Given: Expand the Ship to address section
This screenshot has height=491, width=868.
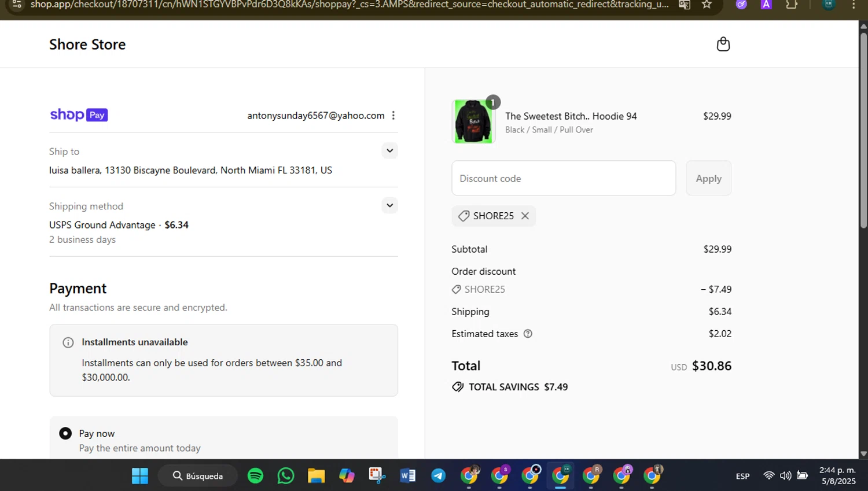Looking at the screenshot, I should 390,151.
